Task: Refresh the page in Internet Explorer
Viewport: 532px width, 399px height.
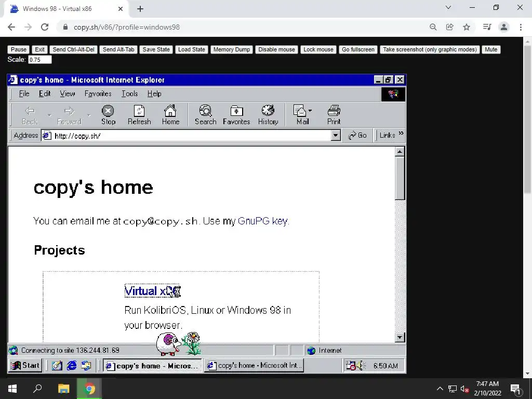Action: point(139,115)
